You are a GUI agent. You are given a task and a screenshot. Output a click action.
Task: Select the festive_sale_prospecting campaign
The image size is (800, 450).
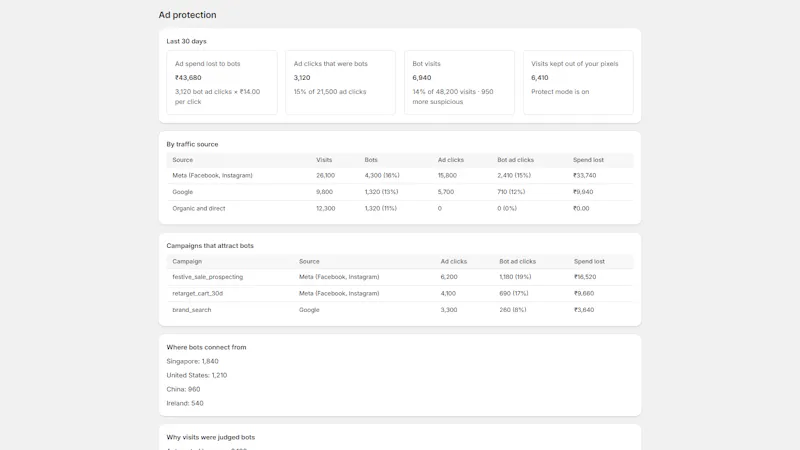pyautogui.click(x=208, y=277)
